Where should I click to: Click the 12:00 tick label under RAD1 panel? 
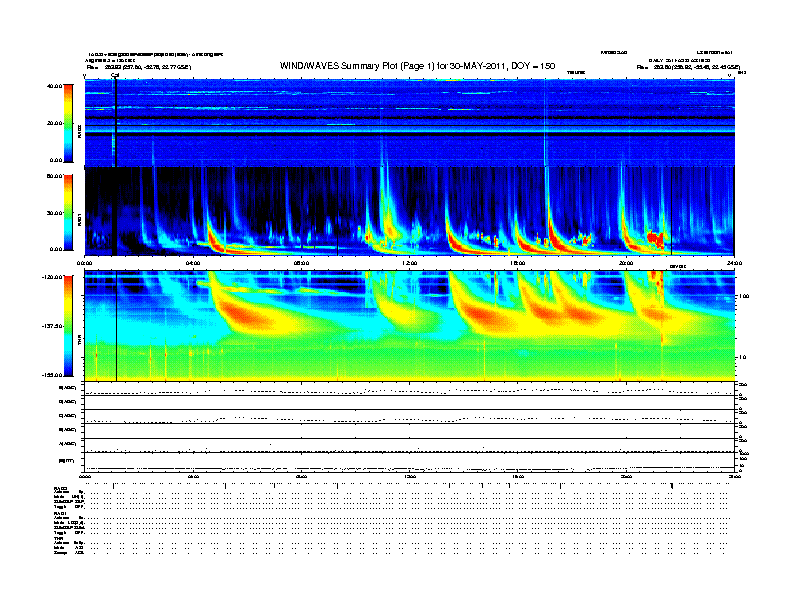[x=410, y=264]
